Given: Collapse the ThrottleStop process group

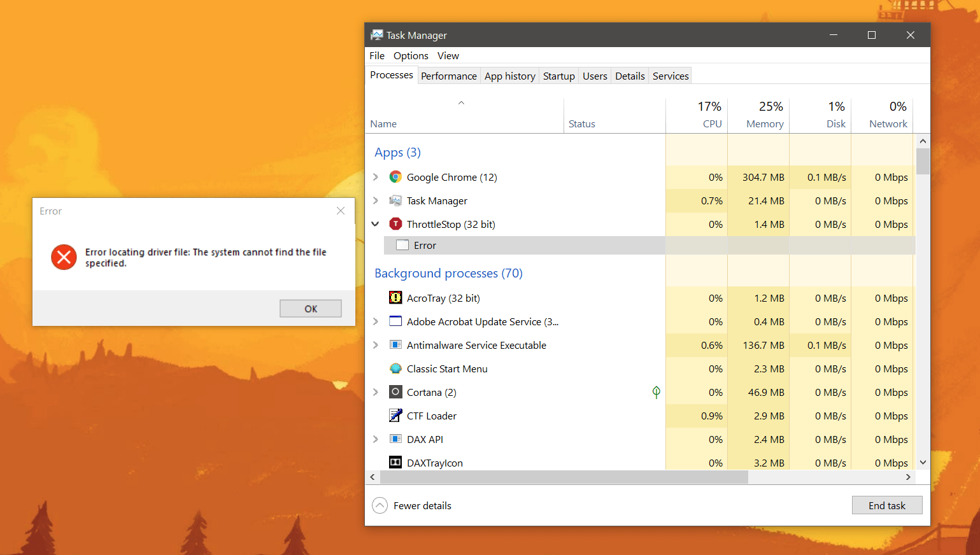Looking at the screenshot, I should pos(375,224).
